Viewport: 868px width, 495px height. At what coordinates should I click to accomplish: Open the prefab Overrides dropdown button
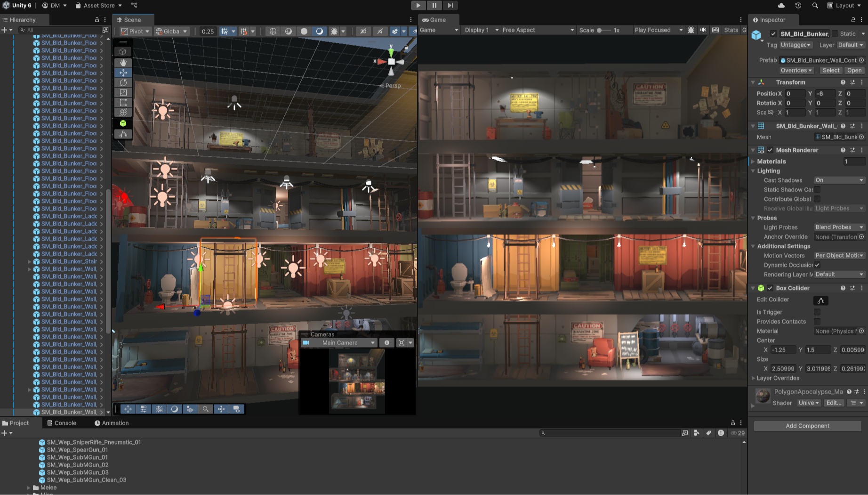796,70
